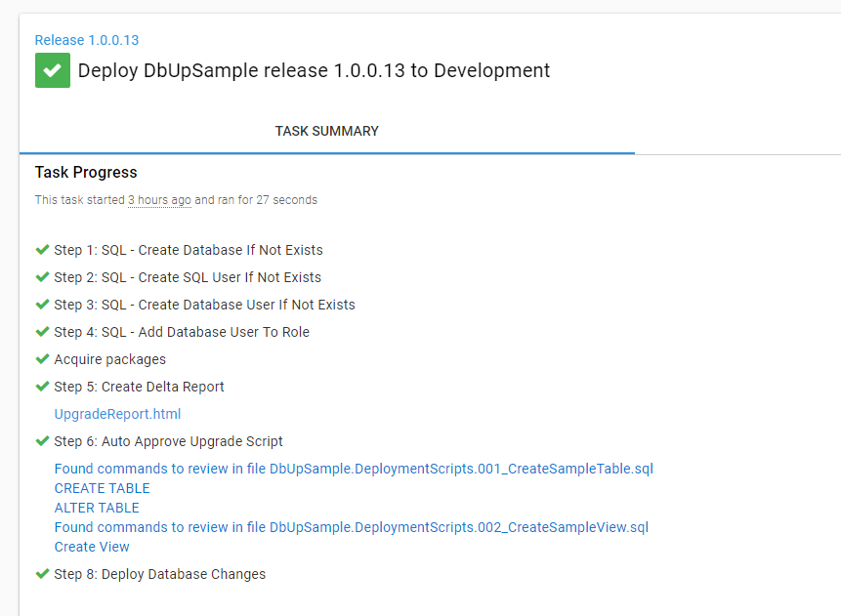The width and height of the screenshot is (841, 616).
Task: Click the green checkmark beside Step 3
Action: 42,305
